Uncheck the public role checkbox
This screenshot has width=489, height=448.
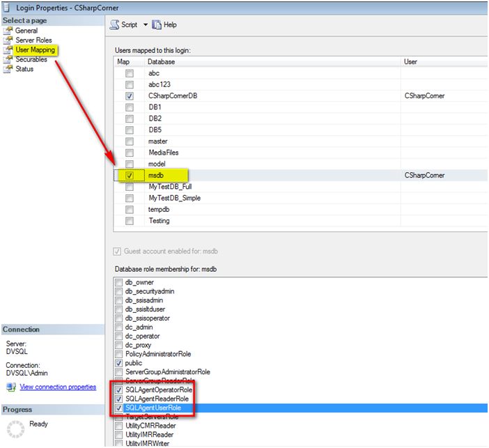coord(118,364)
